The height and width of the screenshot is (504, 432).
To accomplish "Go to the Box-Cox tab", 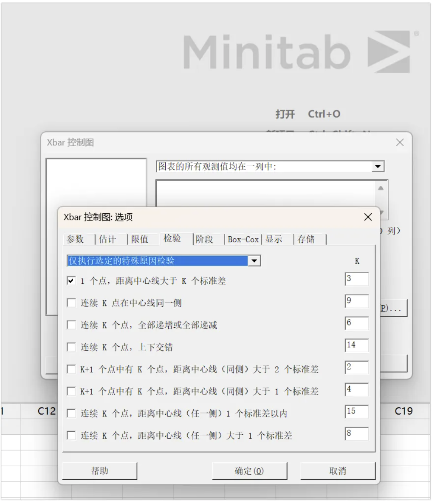I will coord(243,239).
